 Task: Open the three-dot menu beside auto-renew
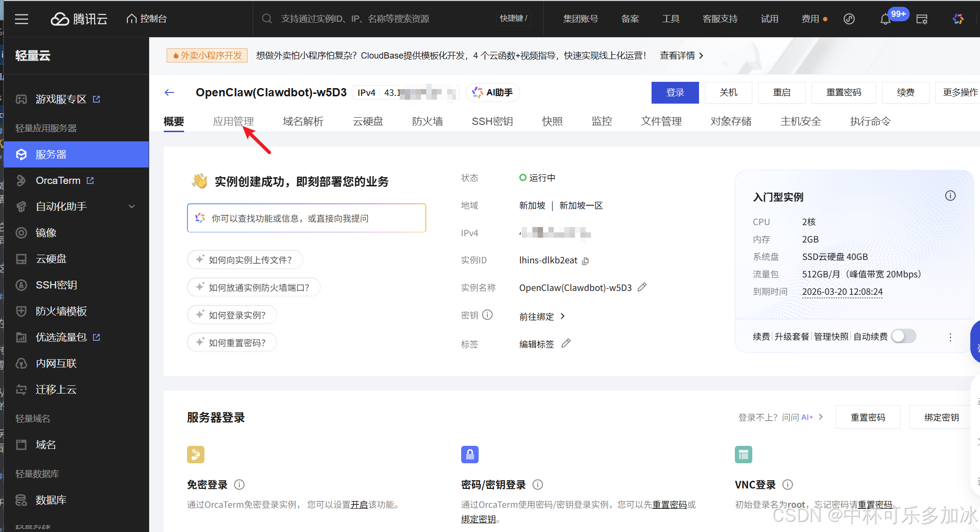pyautogui.click(x=950, y=336)
